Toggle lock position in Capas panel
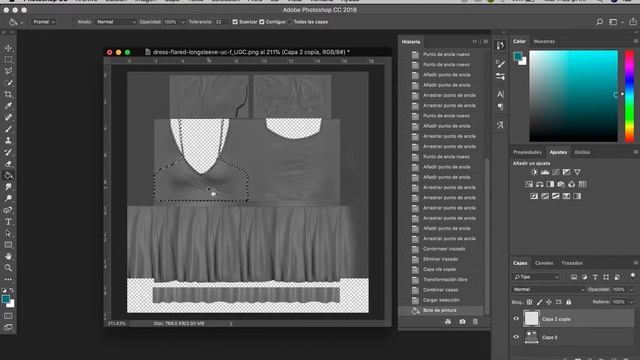 549,302
